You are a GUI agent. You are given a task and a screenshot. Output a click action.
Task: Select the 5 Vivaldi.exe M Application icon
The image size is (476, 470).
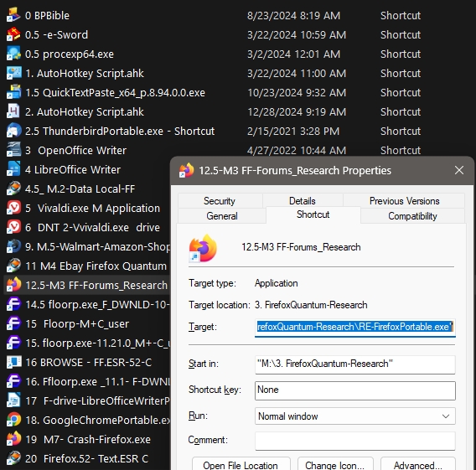(x=13, y=208)
